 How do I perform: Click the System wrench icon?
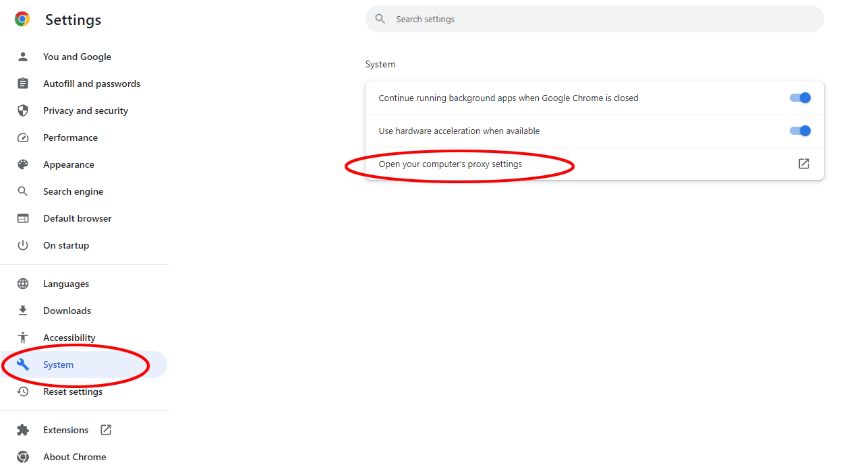pyautogui.click(x=22, y=365)
